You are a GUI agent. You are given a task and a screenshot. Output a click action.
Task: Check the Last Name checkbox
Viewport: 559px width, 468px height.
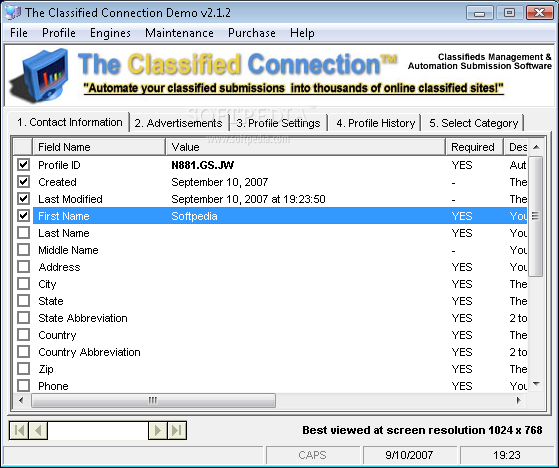pyautogui.click(x=24, y=233)
